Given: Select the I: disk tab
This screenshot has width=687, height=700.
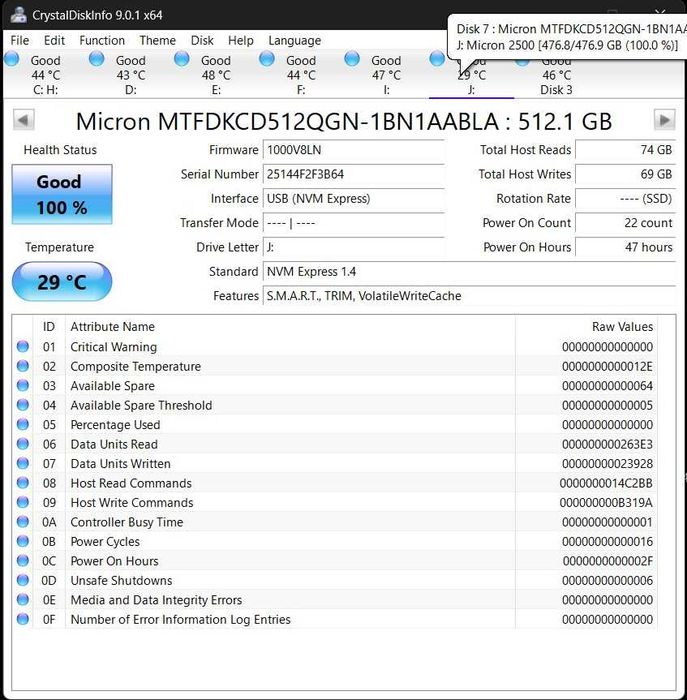Looking at the screenshot, I should 386,75.
